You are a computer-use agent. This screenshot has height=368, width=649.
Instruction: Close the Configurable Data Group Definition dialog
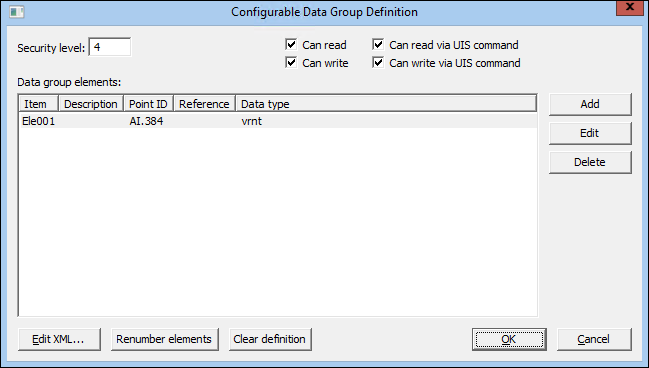point(630,7)
